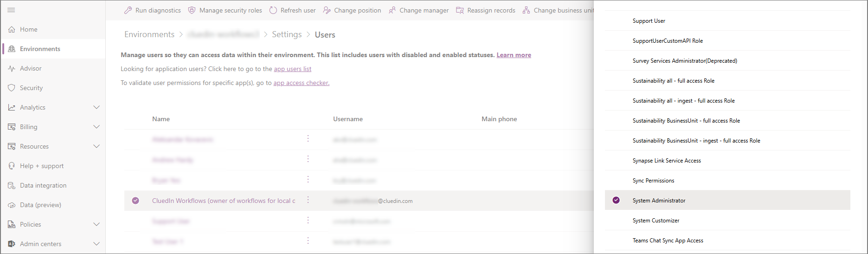Click the Policies icon in sidebar

(x=12, y=224)
